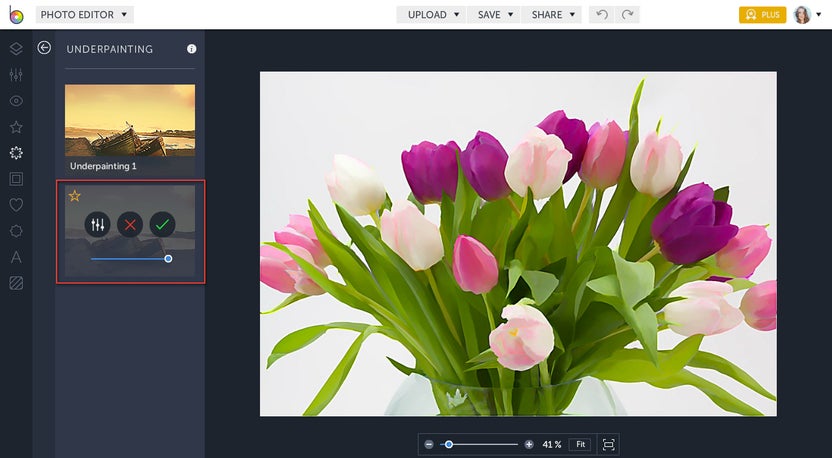The height and width of the screenshot is (458, 832).
Task: Apply the effect with the green checkmark
Action: [x=162, y=225]
